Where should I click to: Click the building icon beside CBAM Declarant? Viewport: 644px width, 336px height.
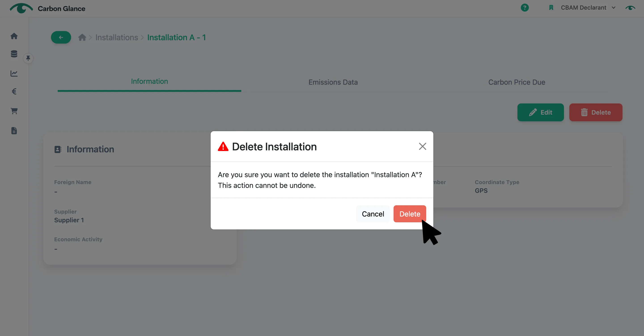click(551, 8)
